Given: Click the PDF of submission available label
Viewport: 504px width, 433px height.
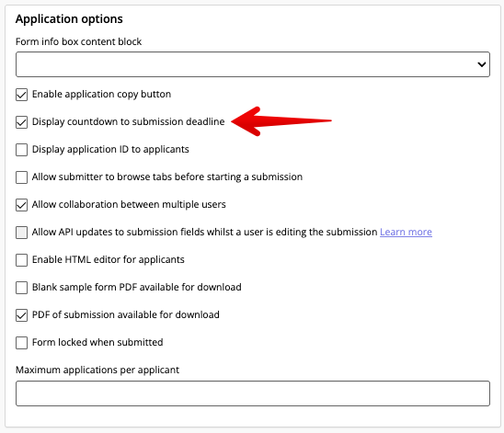Looking at the screenshot, I should 126,314.
